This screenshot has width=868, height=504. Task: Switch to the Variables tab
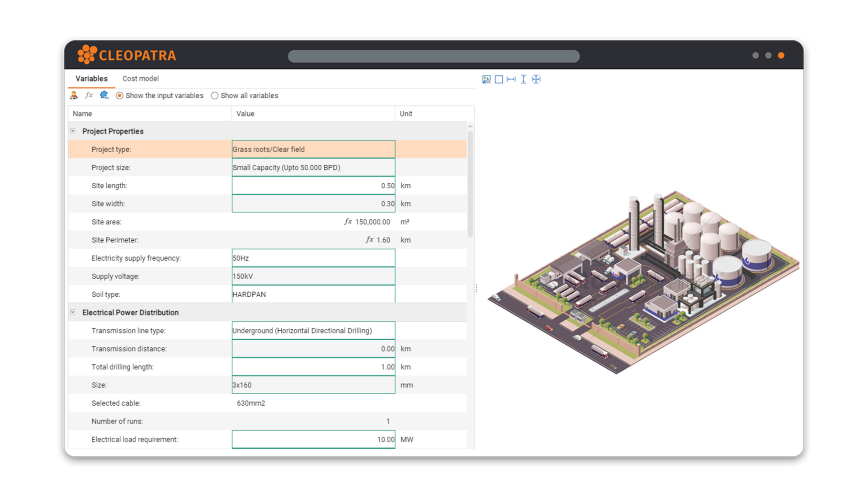tap(91, 79)
